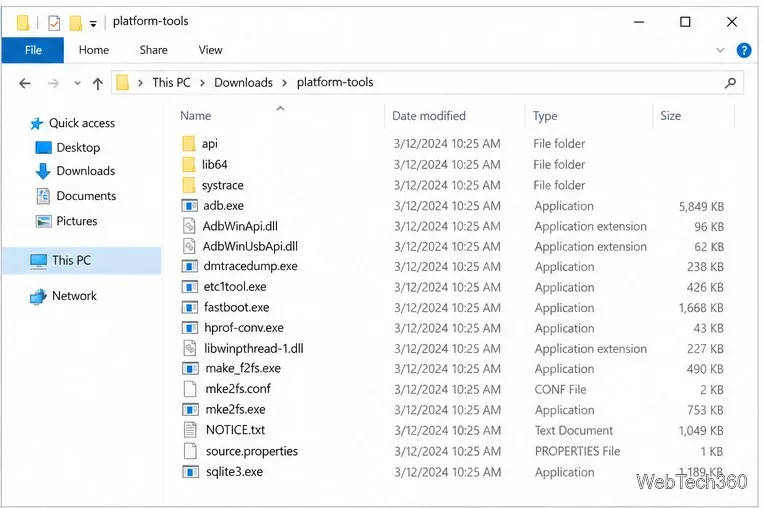Click the CONF File type cell
This screenshot has height=508, width=764.
tap(560, 390)
